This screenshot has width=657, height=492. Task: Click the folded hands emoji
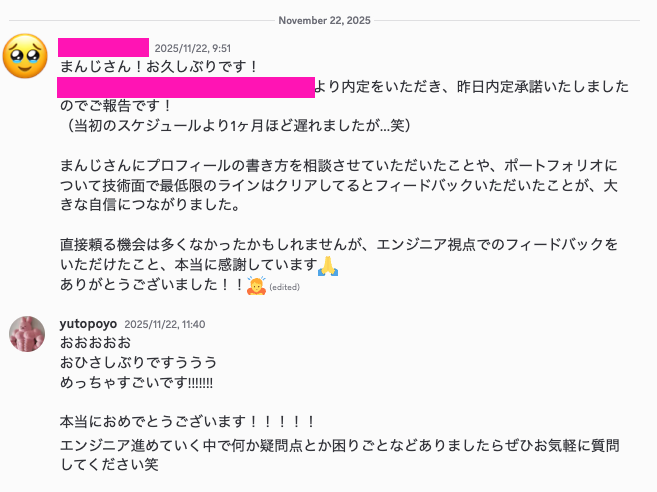328,265
